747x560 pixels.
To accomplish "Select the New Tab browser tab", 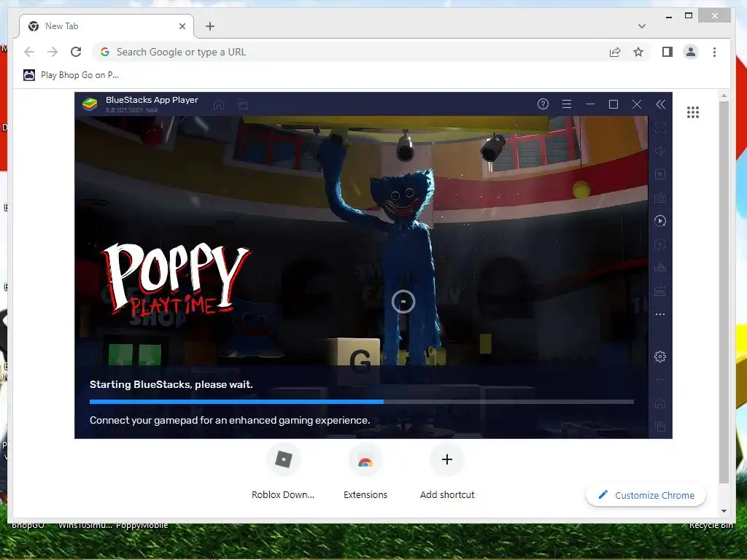I will (107, 26).
